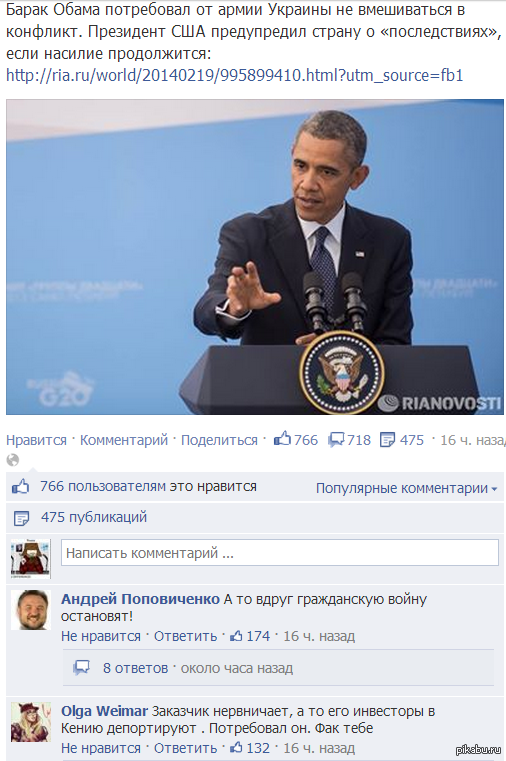Click the thumbs-up icon beside 766 count
The height and width of the screenshot is (761, 506).
coord(282,439)
